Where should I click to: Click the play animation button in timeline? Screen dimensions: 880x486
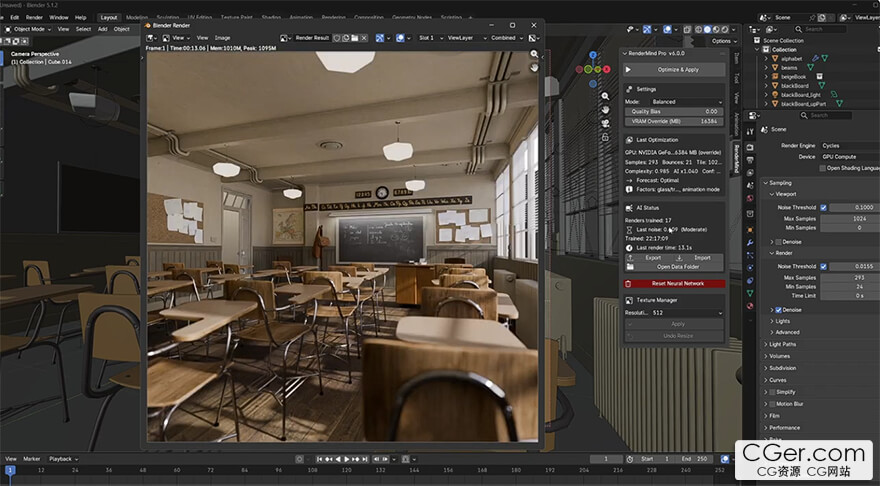(346, 459)
